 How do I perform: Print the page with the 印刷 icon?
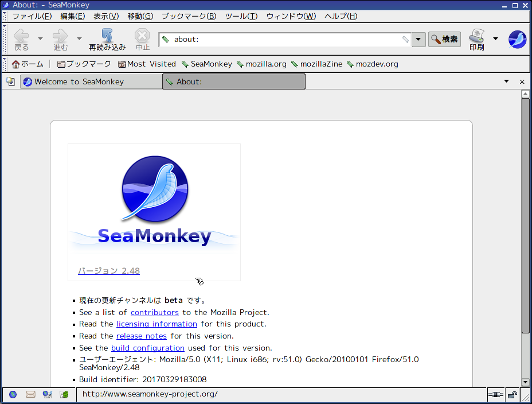[x=477, y=40]
